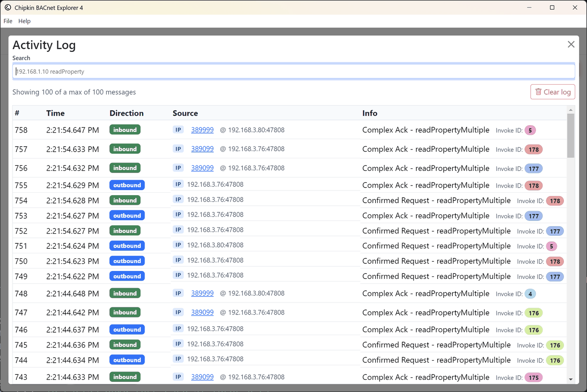
Task: Click the inbound badge in row 745
Action: [x=125, y=345]
